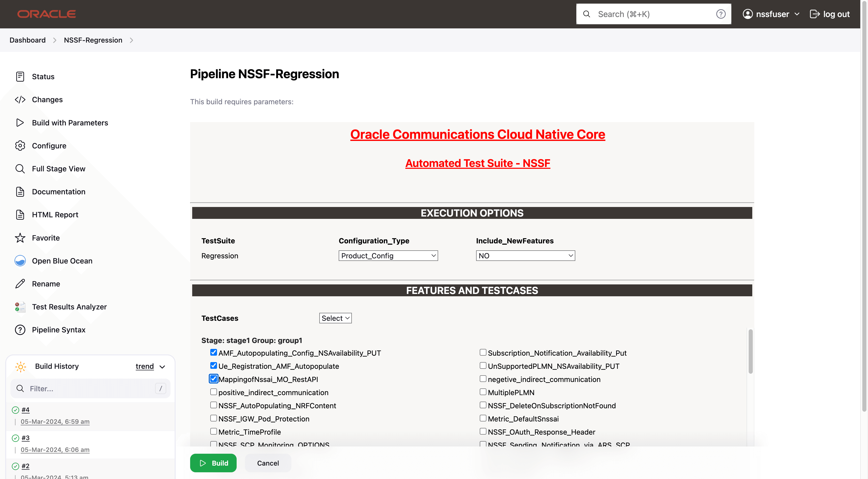Open Build with Parameters menu item
This screenshot has width=868, height=479.
point(70,123)
